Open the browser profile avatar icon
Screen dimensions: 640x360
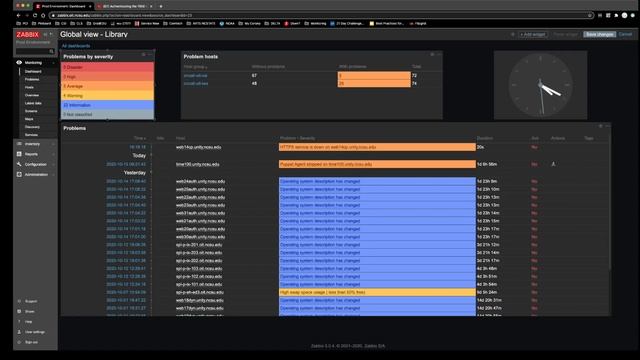pos(624,16)
